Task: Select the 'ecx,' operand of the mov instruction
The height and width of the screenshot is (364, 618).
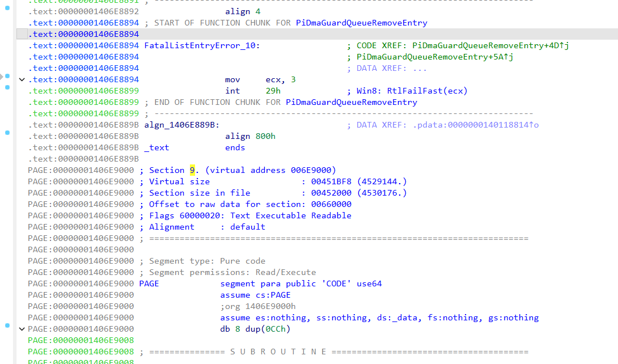Action: point(276,79)
